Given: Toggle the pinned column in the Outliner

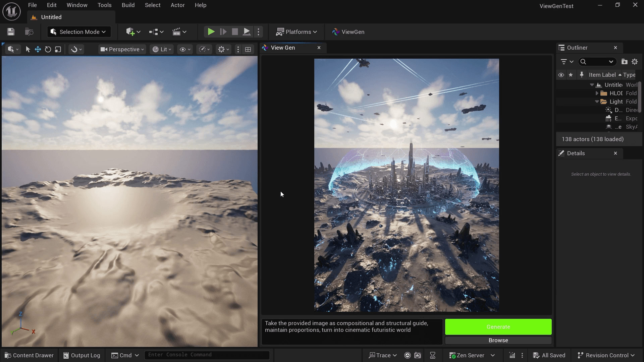Looking at the screenshot, I should [582, 75].
